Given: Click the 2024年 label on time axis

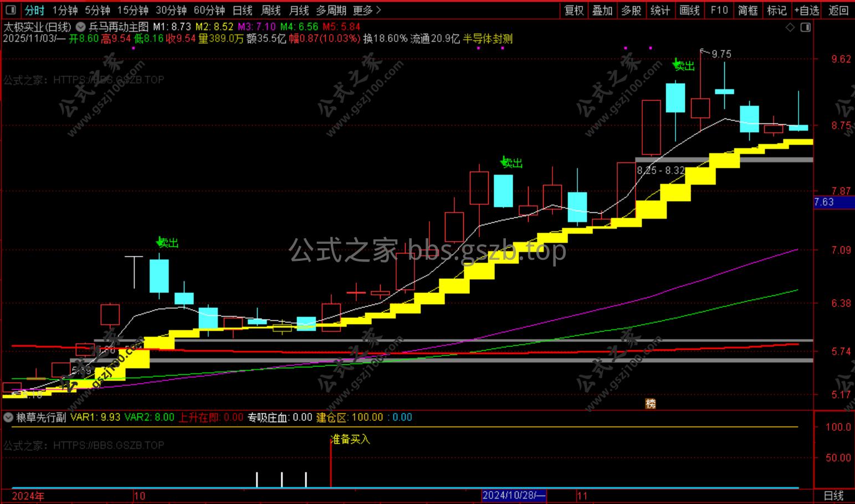Looking at the screenshot, I should coord(28,496).
